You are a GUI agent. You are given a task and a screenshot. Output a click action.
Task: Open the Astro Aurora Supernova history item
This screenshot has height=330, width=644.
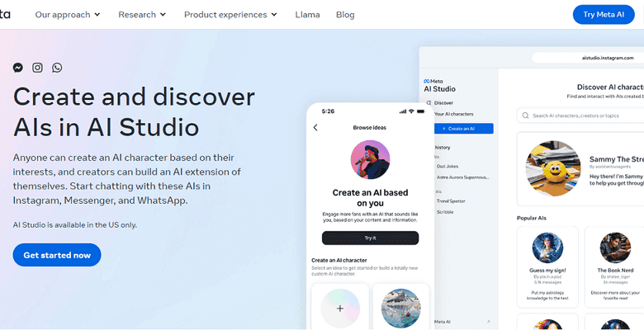463,177
